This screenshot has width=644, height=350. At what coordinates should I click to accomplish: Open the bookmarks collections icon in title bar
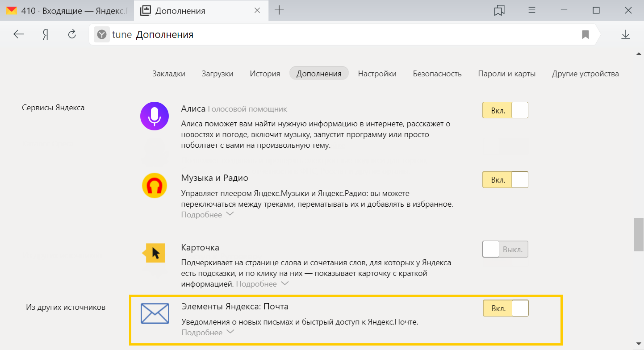[x=499, y=10]
